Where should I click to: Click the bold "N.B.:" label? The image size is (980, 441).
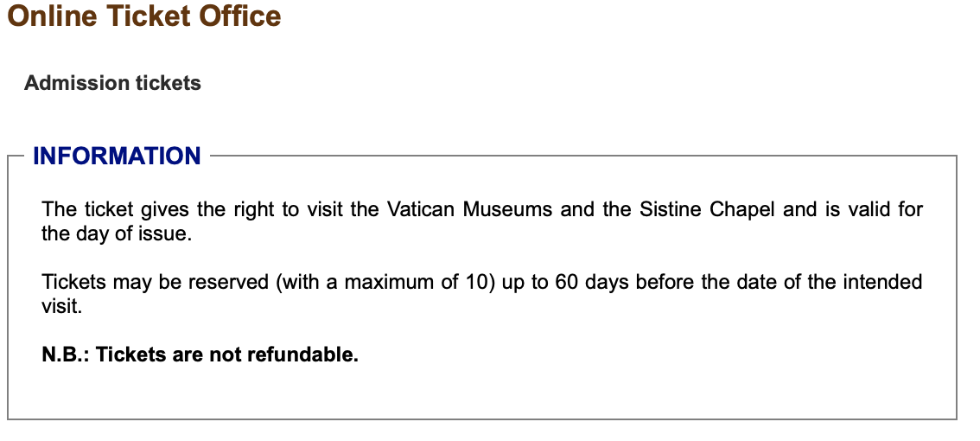(66, 355)
